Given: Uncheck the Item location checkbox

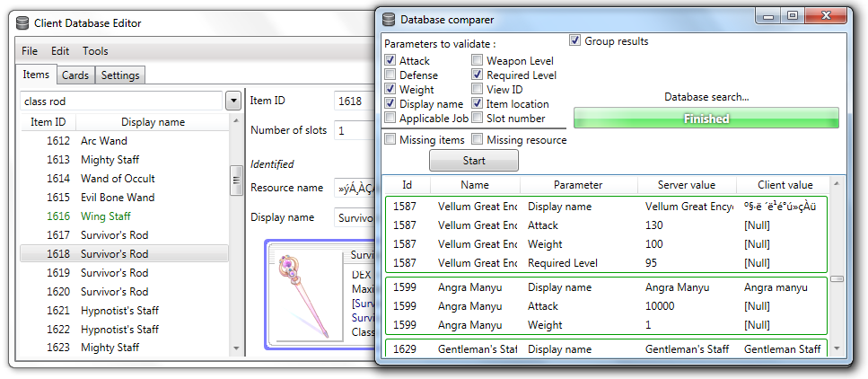Looking at the screenshot, I should 478,103.
